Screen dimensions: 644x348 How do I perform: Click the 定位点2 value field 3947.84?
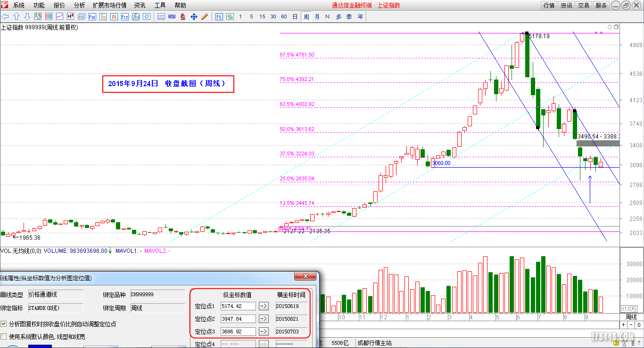point(238,319)
